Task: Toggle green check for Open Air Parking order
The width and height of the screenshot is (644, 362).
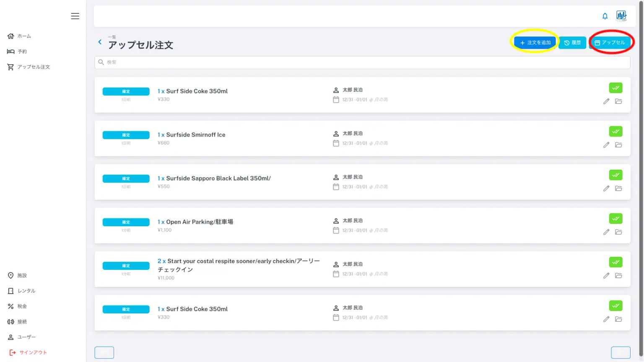Action: (615, 219)
